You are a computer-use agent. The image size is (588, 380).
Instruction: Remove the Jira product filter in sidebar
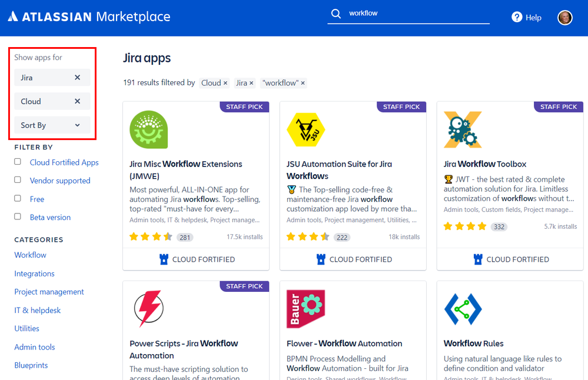pos(77,78)
